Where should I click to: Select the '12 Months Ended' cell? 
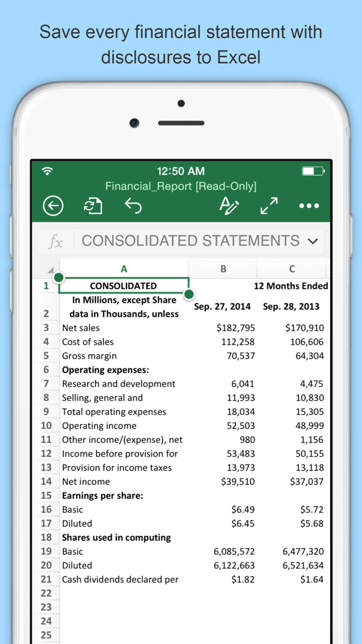tap(291, 286)
